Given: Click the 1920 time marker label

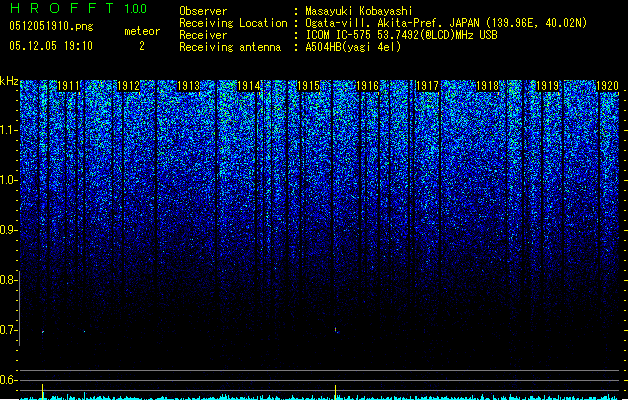Looking at the screenshot, I should [x=607, y=86].
